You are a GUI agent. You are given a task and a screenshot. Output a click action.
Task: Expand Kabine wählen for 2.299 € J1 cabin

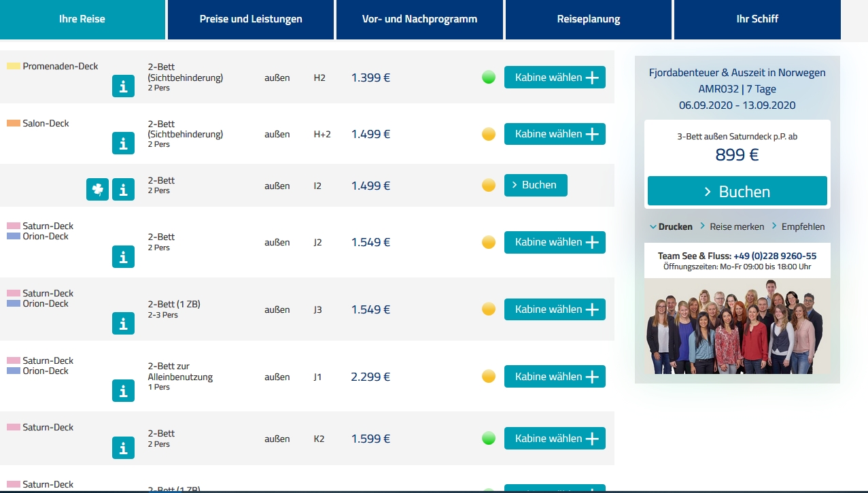[x=555, y=377]
